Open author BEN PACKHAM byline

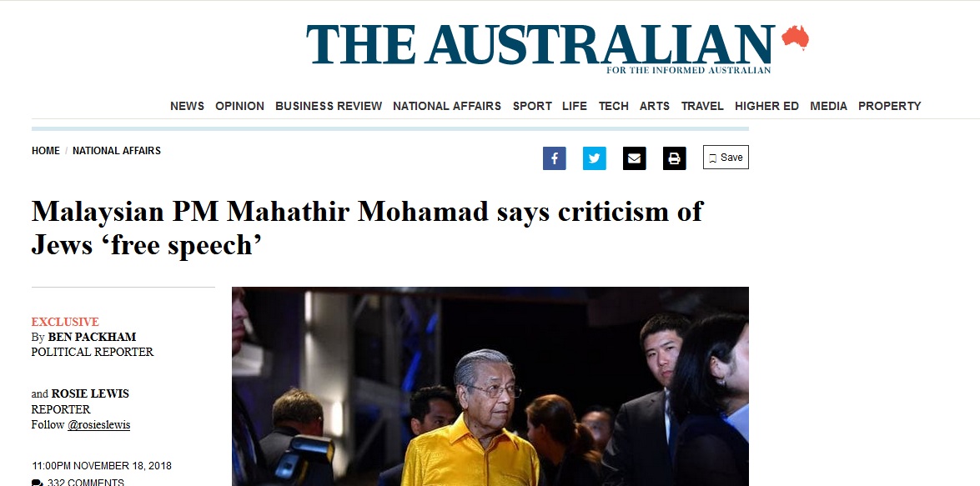coord(92,337)
